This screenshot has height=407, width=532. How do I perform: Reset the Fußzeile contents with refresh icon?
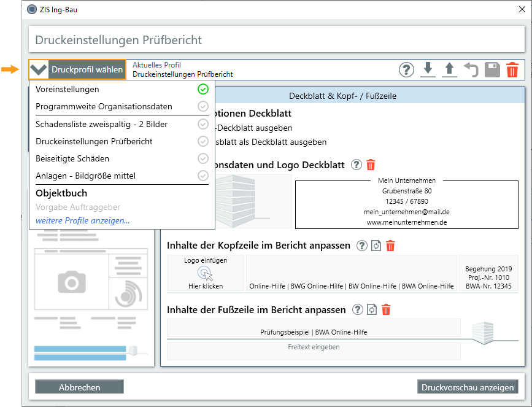372,310
